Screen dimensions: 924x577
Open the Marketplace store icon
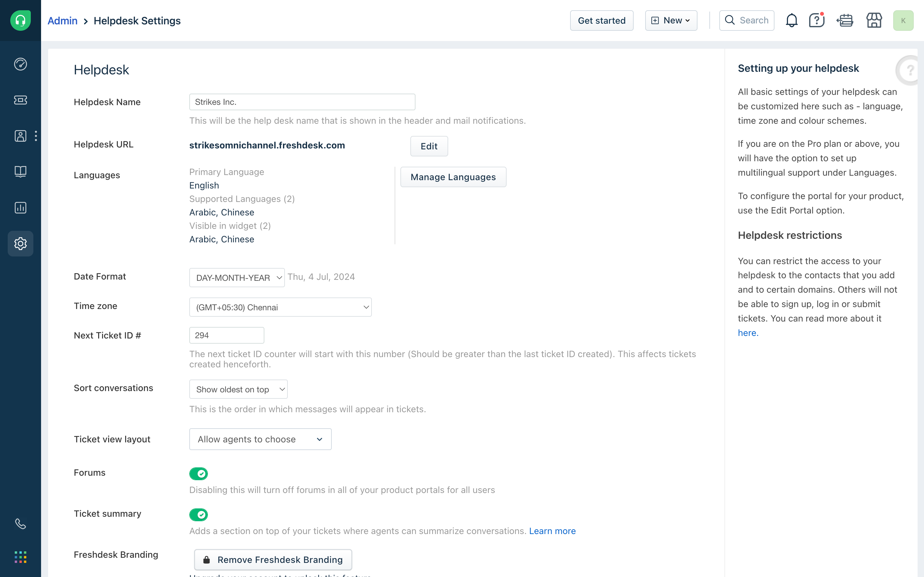click(x=874, y=21)
